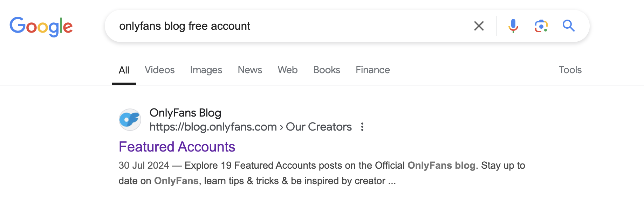Viewport: 644px width, 217px height.
Task: Click the Our Creators breadcrumb
Action: 318,127
